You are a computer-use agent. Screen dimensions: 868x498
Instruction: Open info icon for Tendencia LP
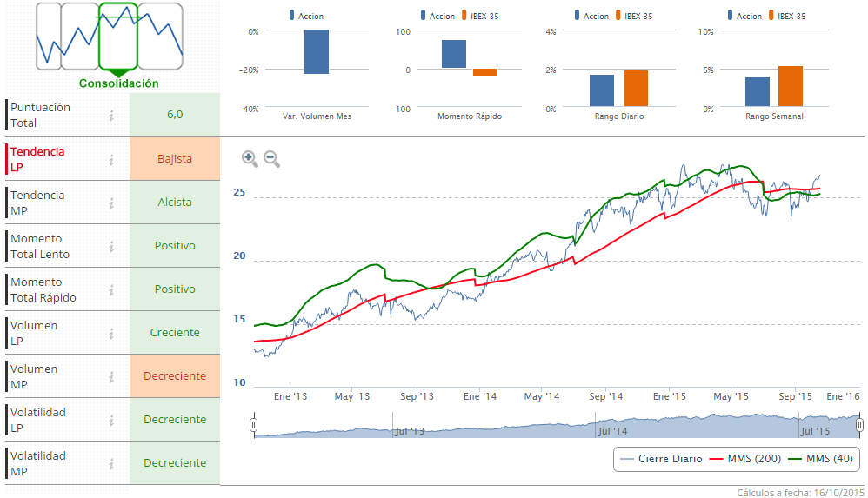(x=111, y=159)
